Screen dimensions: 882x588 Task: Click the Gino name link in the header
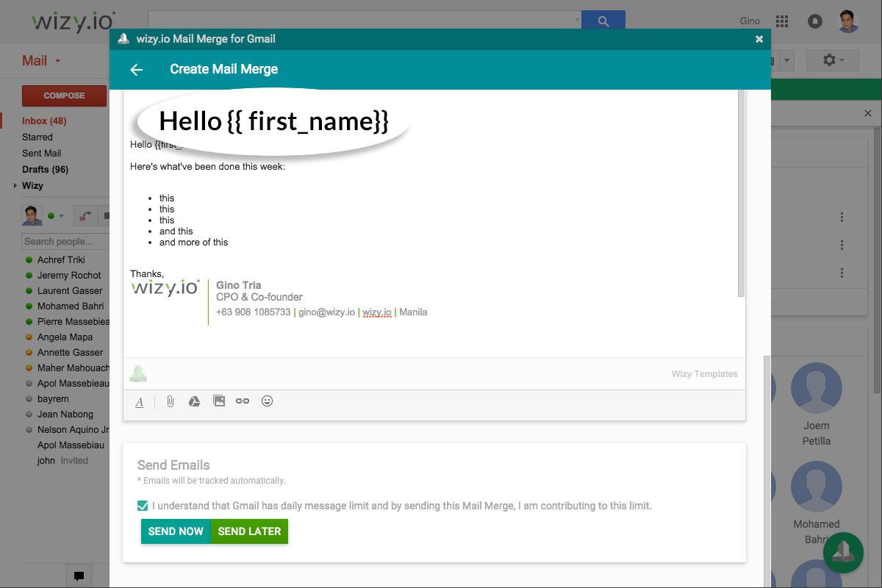750,21
